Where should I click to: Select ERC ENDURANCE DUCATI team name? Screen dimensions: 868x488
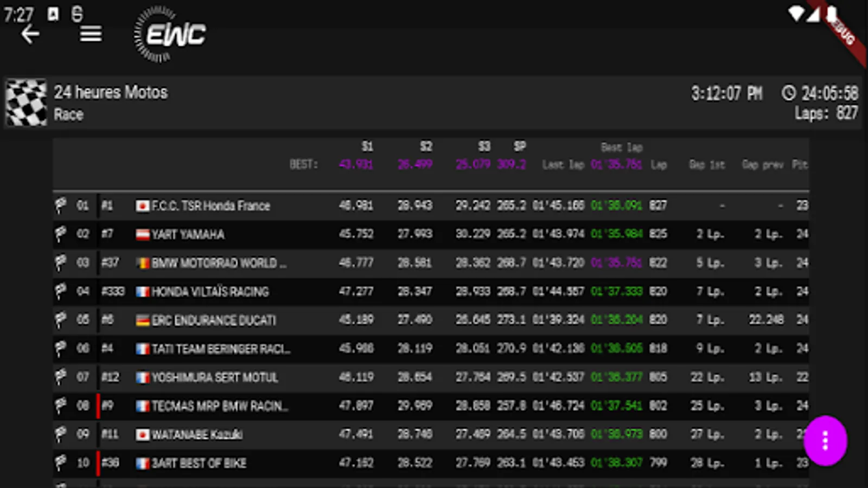pos(214,320)
